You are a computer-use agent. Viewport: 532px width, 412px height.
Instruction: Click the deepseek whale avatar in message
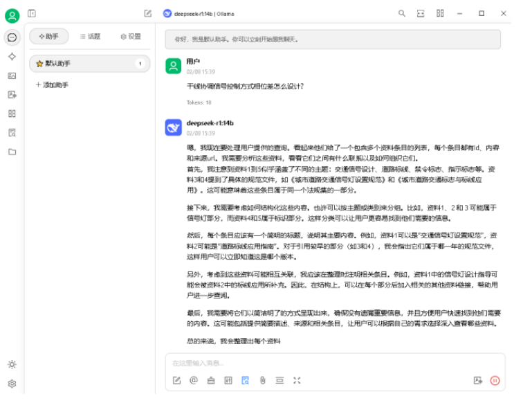pyautogui.click(x=174, y=127)
